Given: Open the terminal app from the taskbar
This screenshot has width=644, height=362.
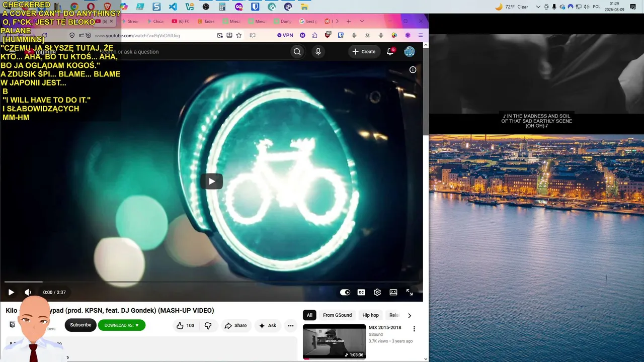Looking at the screenshot, I should click(140, 7).
